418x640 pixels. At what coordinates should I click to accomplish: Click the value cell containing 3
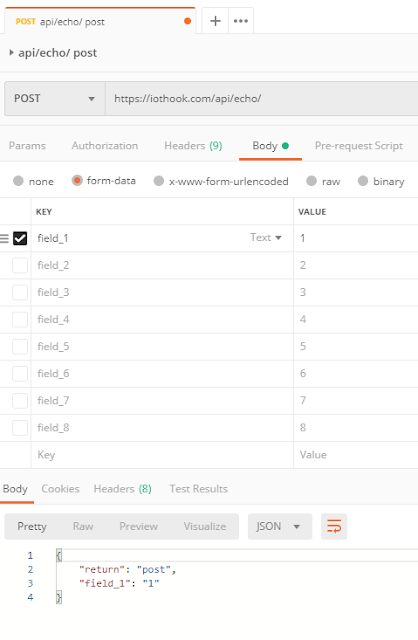[356, 292]
